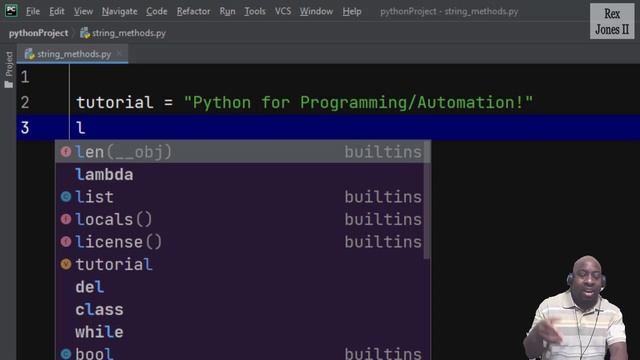The width and height of the screenshot is (640, 360).
Task: Click function icon beside len
Action: (66, 152)
